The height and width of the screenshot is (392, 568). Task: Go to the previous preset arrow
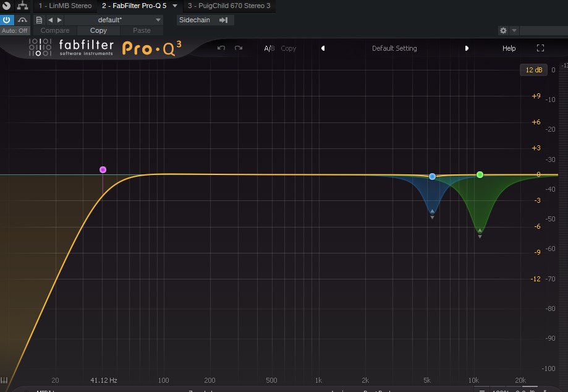pyautogui.click(x=50, y=20)
